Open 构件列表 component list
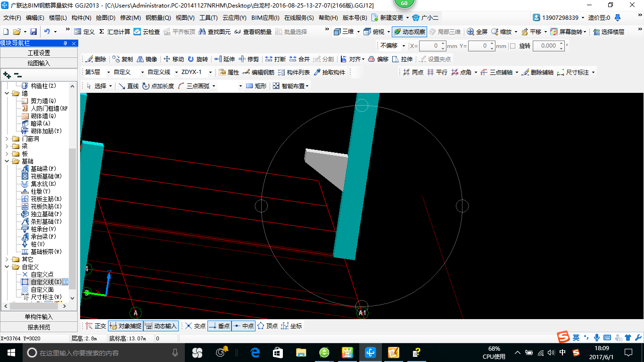The image size is (644, 362). pos(294,72)
